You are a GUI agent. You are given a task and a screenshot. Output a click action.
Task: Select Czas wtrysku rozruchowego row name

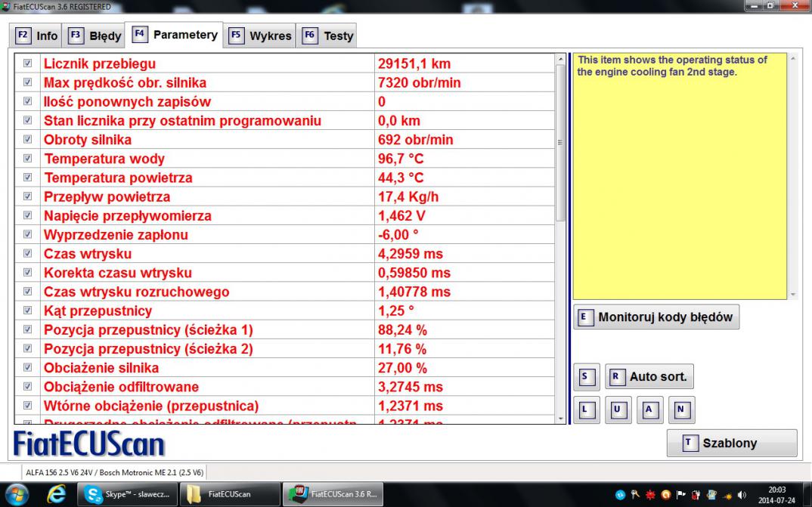[136, 292]
